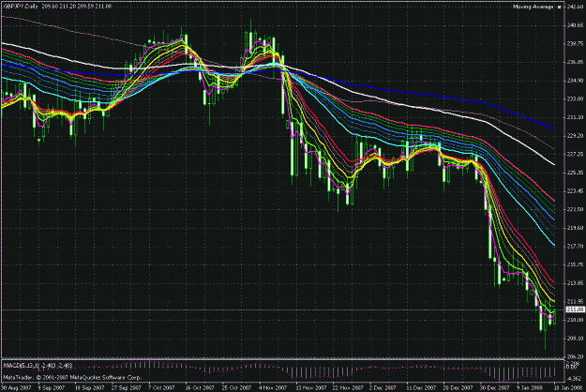Screen dimensions: 586x392
Task: Click the 242.60 price axis label
Action: click(577, 7)
